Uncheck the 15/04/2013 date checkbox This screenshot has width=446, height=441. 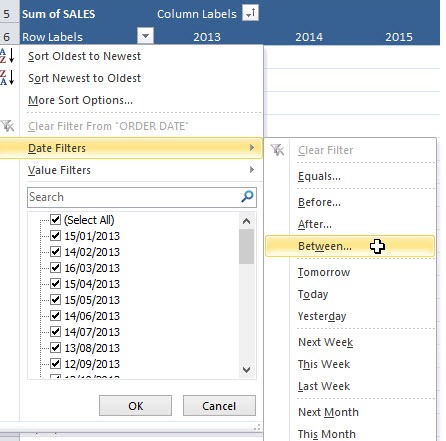[x=55, y=283]
